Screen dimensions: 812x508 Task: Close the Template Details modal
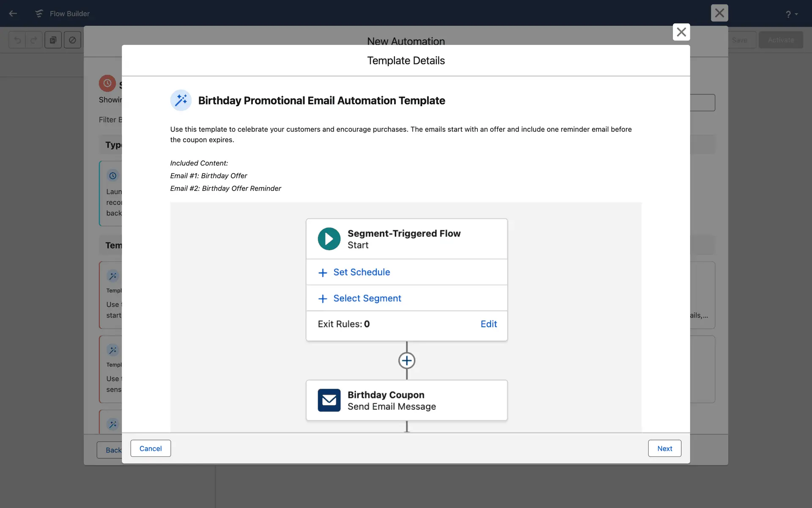681,32
